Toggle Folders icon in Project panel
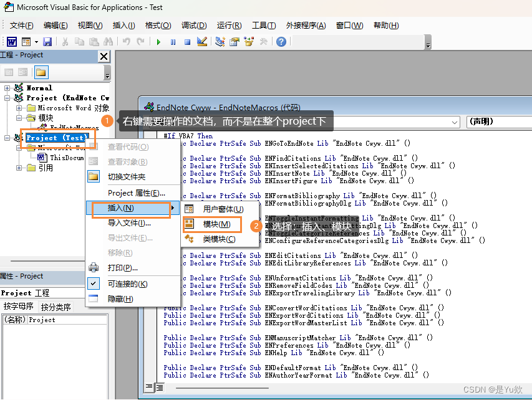This screenshot has height=400, width=532. coord(41,72)
